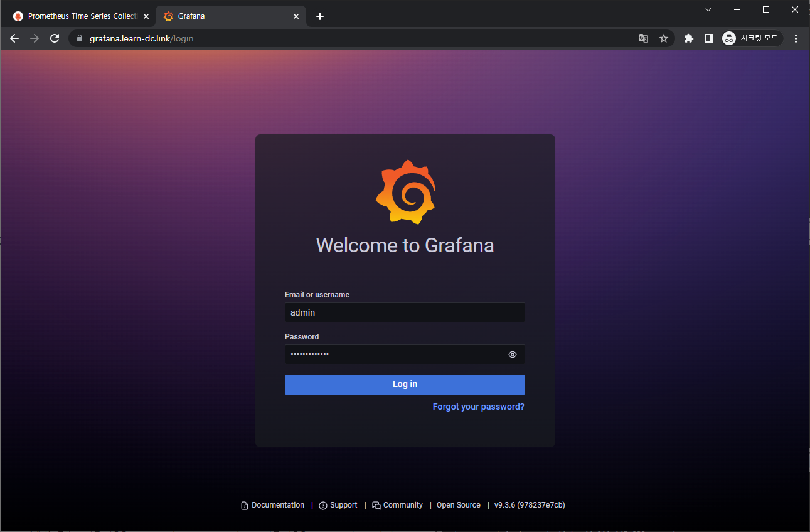Go back to previous page

tap(14, 38)
